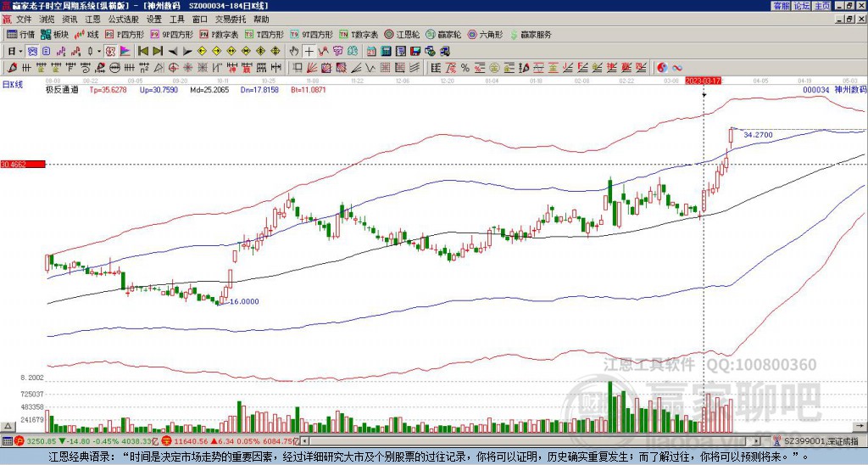This screenshot has width=868, height=465.
Task: Click the status bar grid icon
Action: [x=7, y=441]
